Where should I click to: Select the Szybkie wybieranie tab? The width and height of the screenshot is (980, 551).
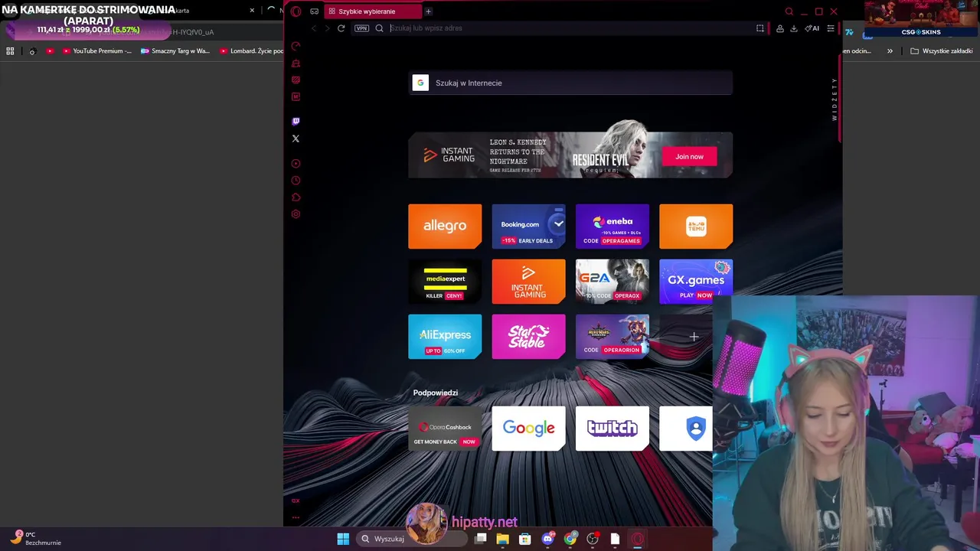372,11
